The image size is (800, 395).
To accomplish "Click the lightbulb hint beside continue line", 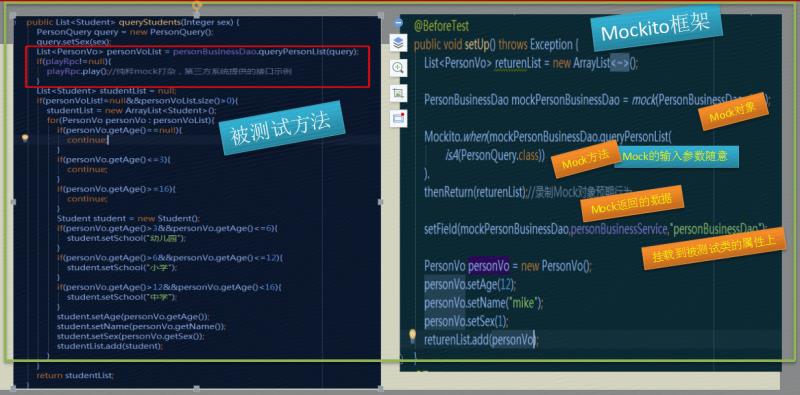I will [24, 138].
